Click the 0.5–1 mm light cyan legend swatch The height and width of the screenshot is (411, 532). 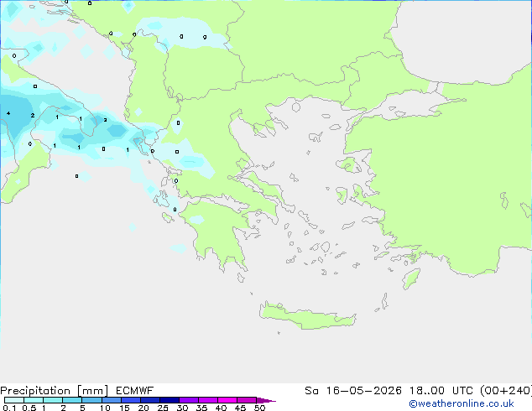point(34,400)
